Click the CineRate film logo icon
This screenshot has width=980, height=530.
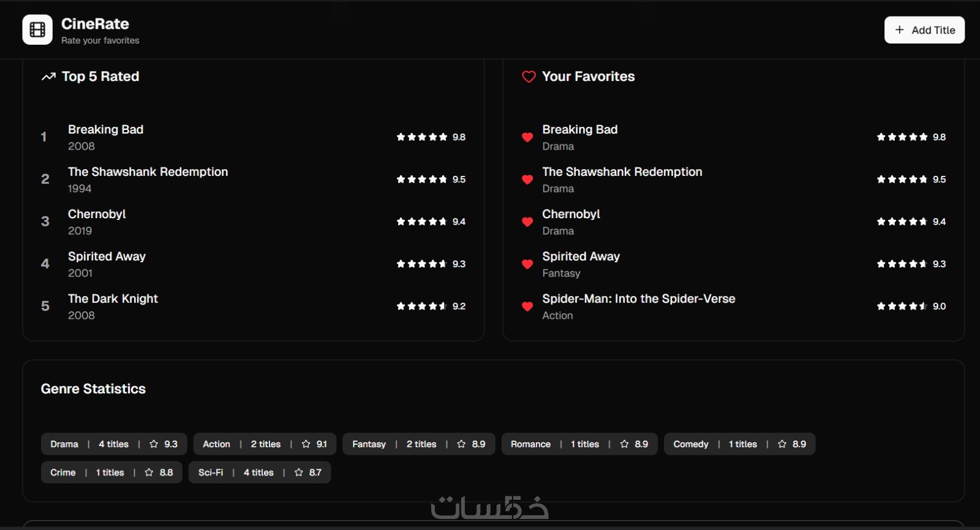pos(37,30)
